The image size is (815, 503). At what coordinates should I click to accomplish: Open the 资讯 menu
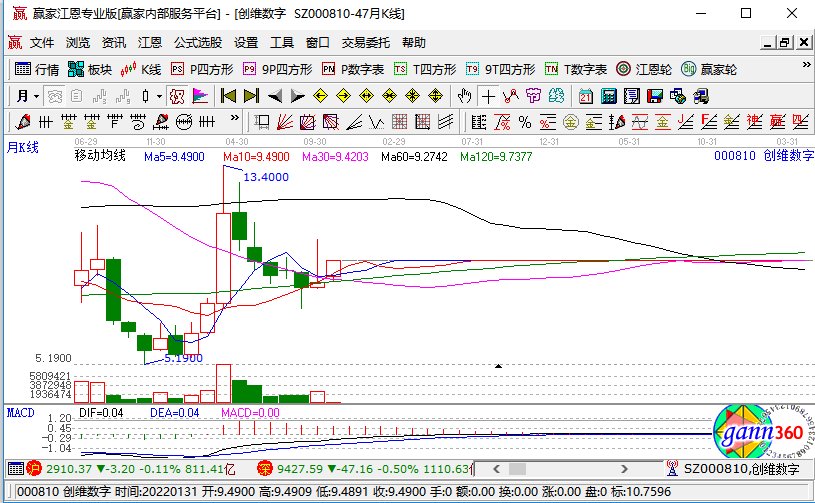(x=114, y=43)
